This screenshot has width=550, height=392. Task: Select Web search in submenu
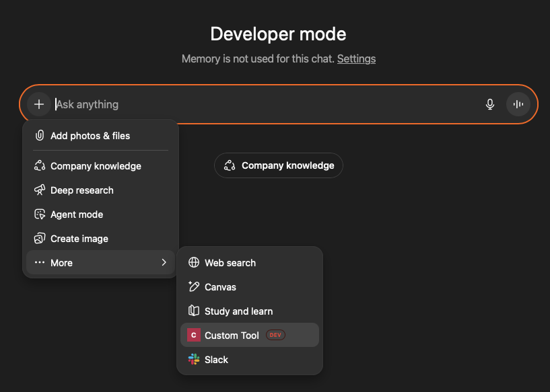250,263
